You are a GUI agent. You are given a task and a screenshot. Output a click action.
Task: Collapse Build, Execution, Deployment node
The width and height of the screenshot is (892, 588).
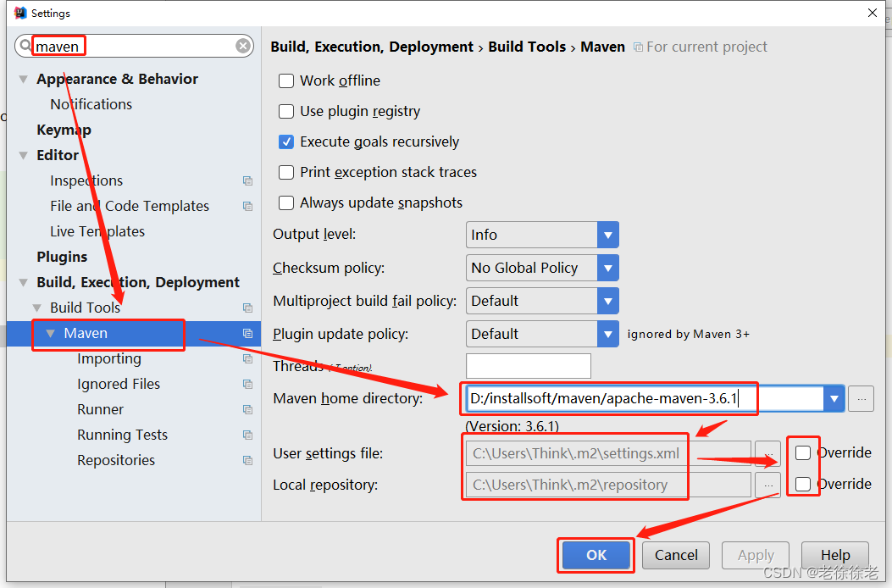pyautogui.click(x=24, y=282)
